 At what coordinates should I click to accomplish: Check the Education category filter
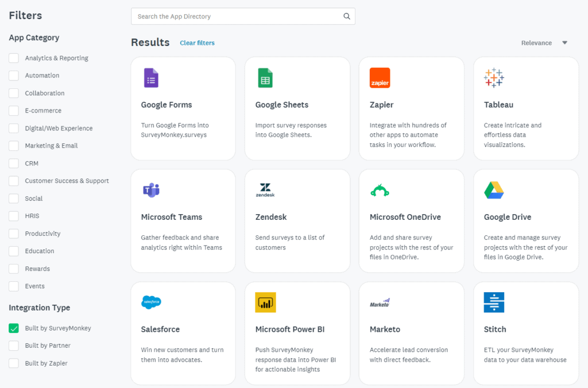pos(14,251)
